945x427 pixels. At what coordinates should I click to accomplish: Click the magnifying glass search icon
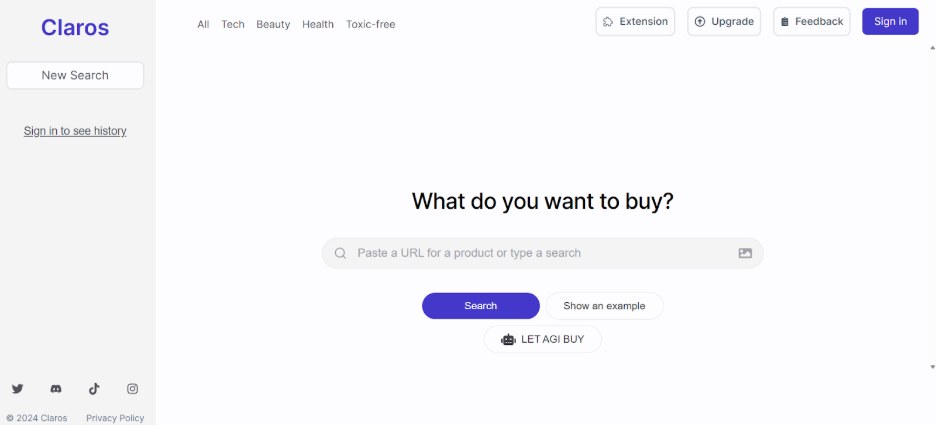point(341,254)
